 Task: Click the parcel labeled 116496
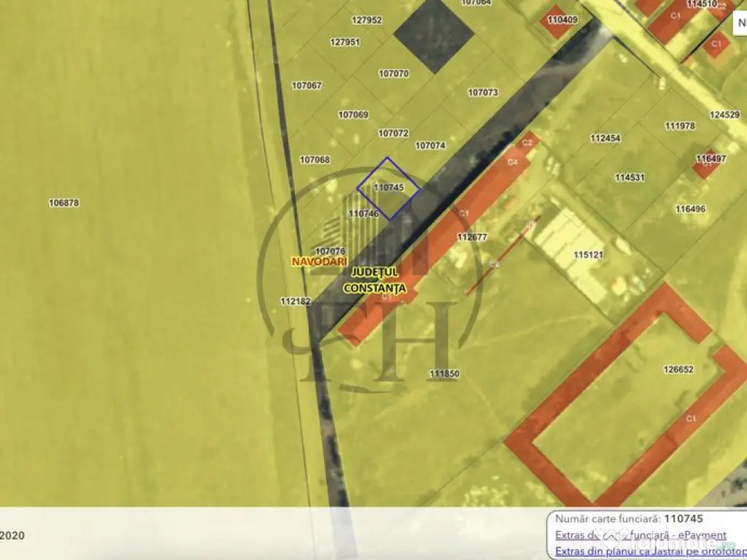(689, 209)
